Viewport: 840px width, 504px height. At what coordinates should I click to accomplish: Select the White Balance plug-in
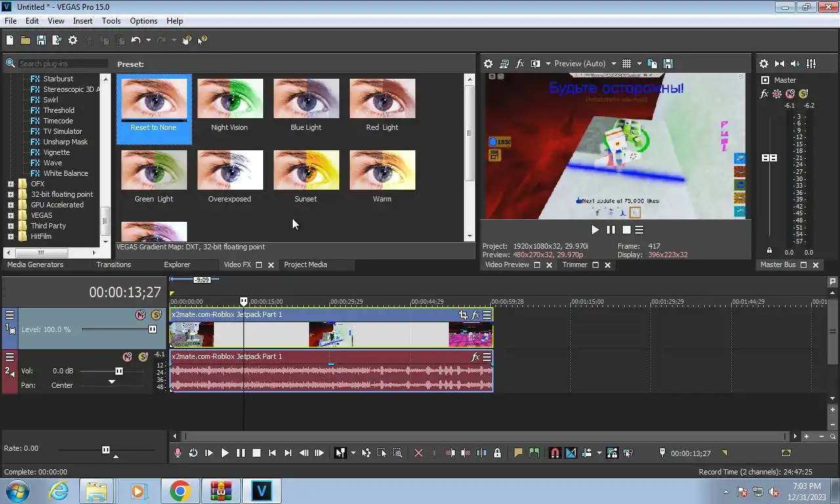(66, 173)
